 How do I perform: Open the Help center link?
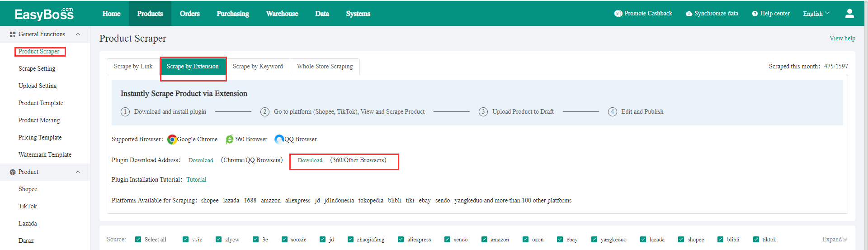775,14
